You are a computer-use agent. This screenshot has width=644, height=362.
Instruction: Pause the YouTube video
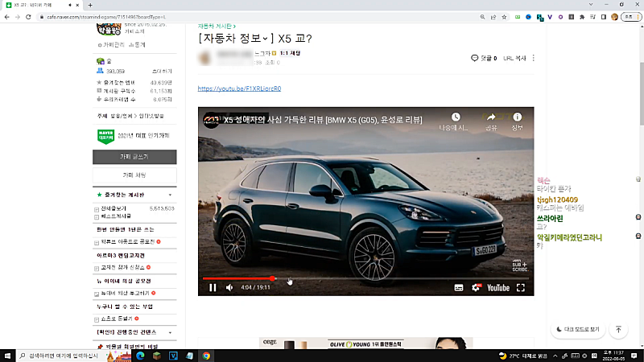[x=213, y=288]
